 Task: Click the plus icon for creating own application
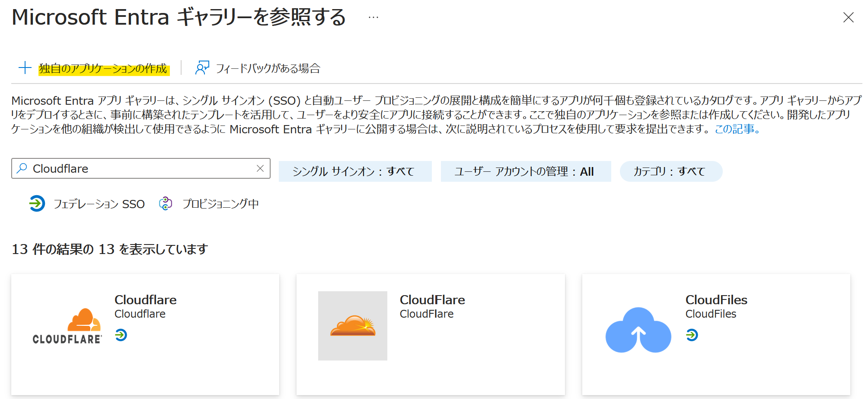tap(25, 68)
